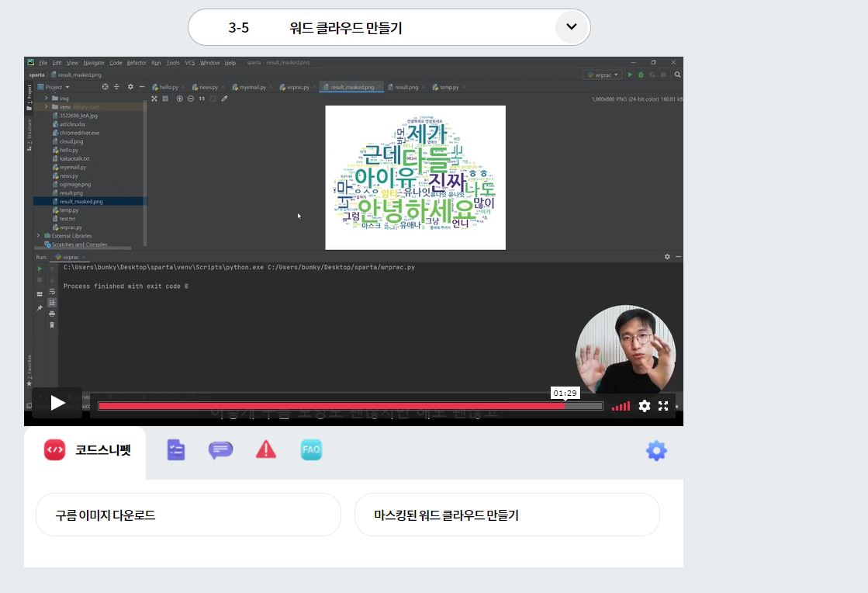Viewport: 868px width, 593px height.
Task: Open the speech bubble chat tab icon
Action: 220,449
